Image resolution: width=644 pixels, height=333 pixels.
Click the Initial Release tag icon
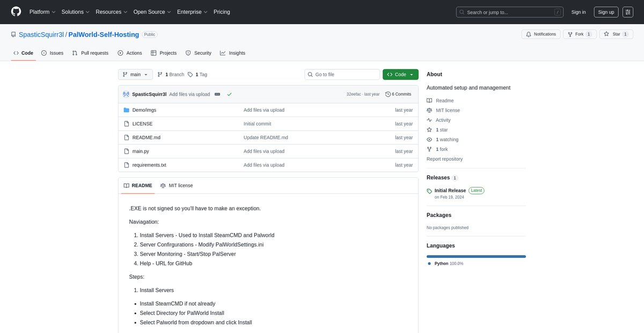[429, 191]
